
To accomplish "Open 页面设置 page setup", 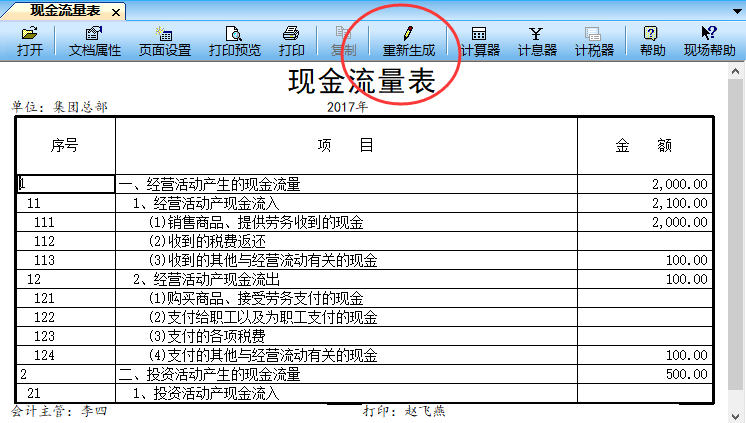I will tap(164, 41).
